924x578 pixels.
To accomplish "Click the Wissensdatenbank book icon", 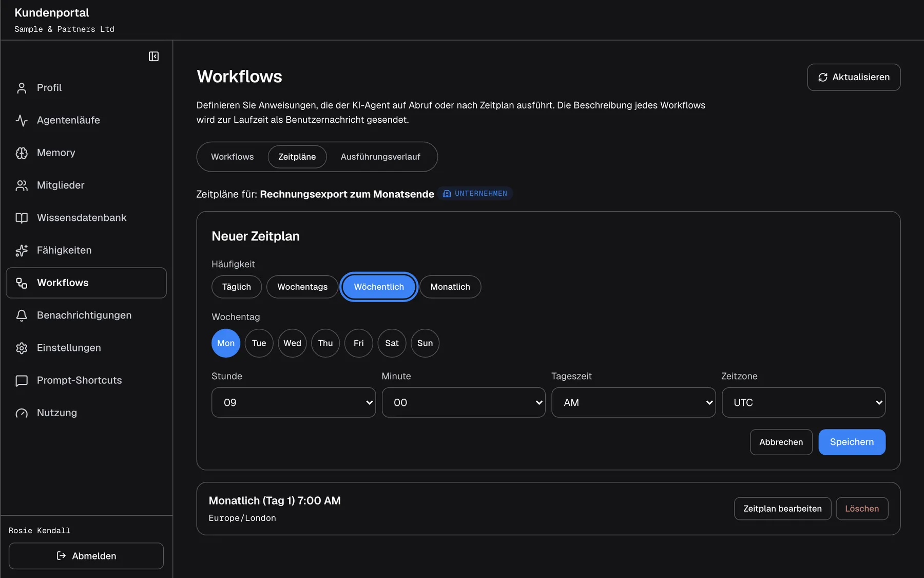I will click(x=22, y=218).
